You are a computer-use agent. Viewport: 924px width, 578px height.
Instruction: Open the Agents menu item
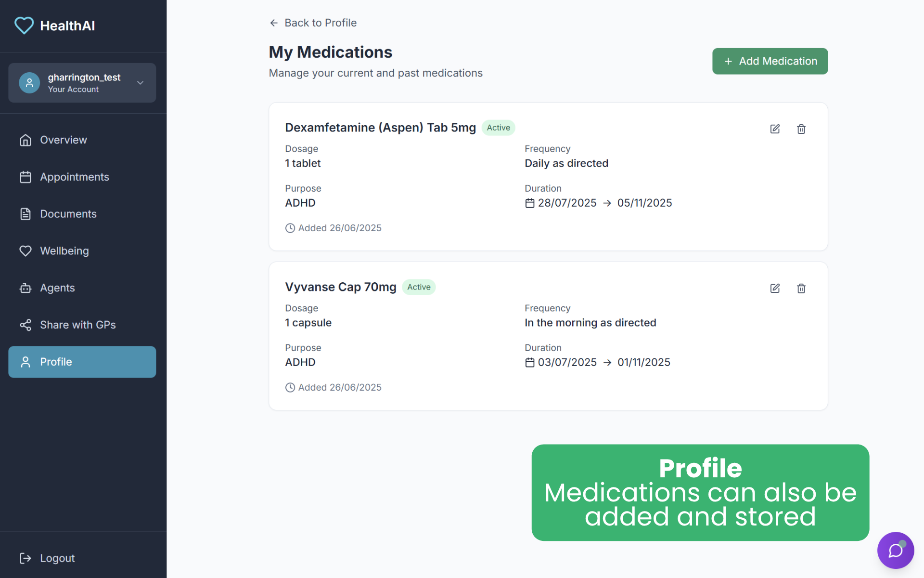[x=57, y=288]
